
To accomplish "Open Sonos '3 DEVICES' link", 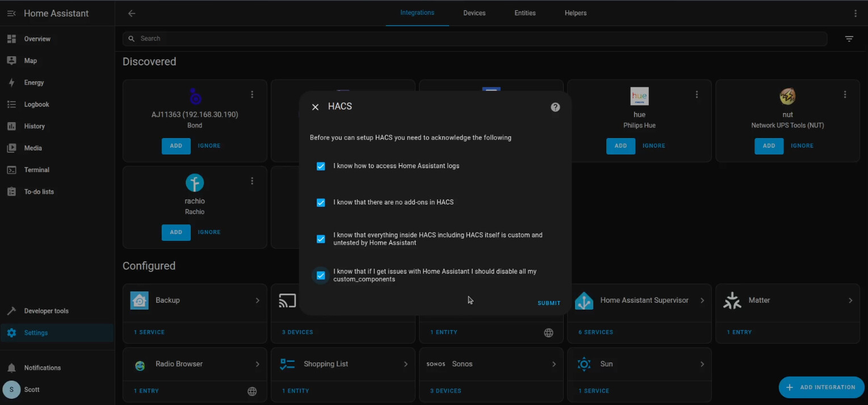I will 446,391.
